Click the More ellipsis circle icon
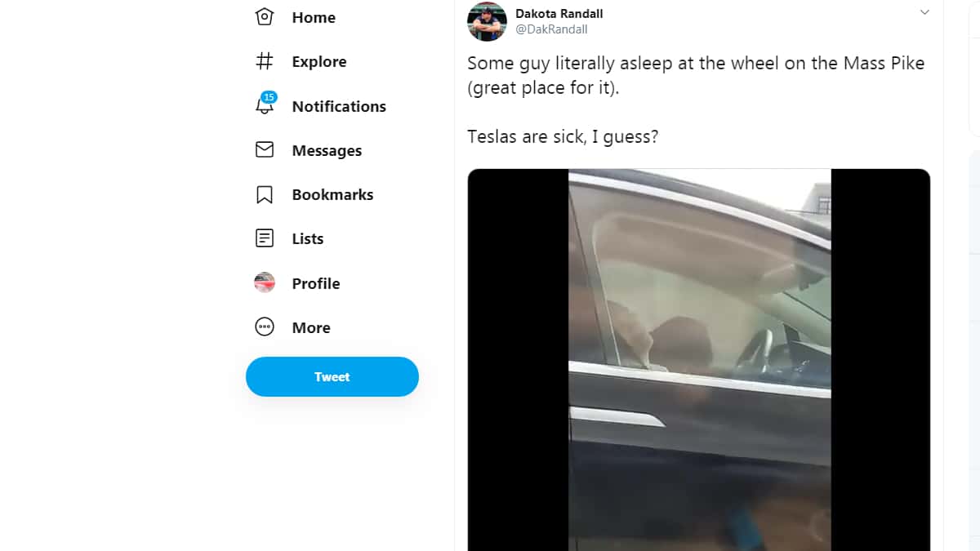 coord(265,327)
